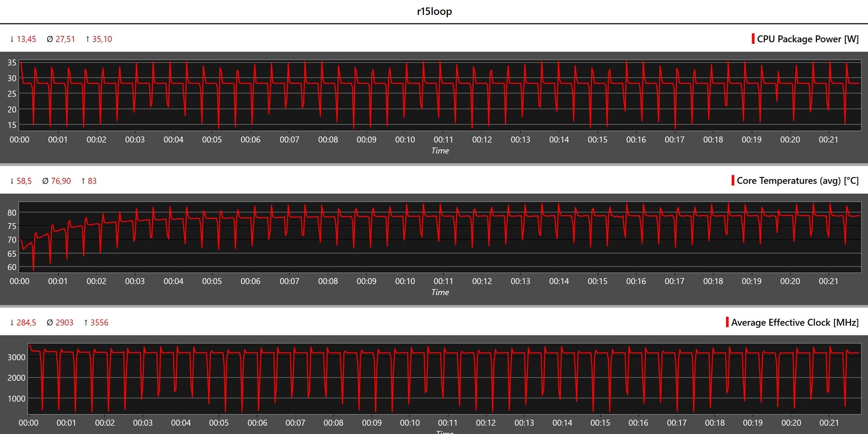Screen dimensions: 868x434
Task: Click the 25 tick on the power chart's Y axis
Action: [12, 94]
